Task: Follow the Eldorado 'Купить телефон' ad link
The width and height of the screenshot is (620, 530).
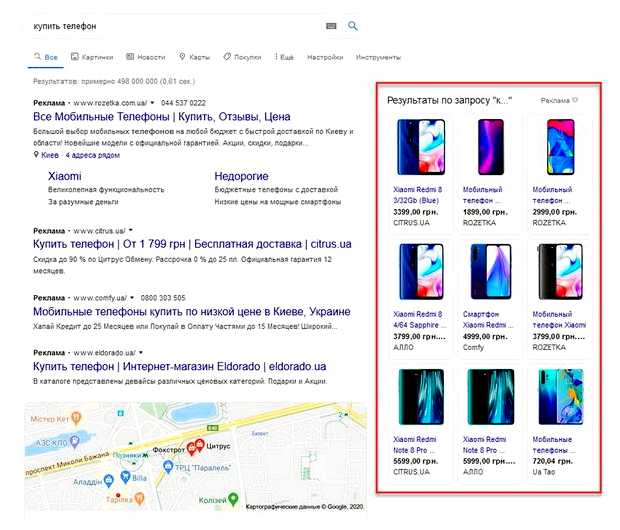Action: click(x=180, y=367)
